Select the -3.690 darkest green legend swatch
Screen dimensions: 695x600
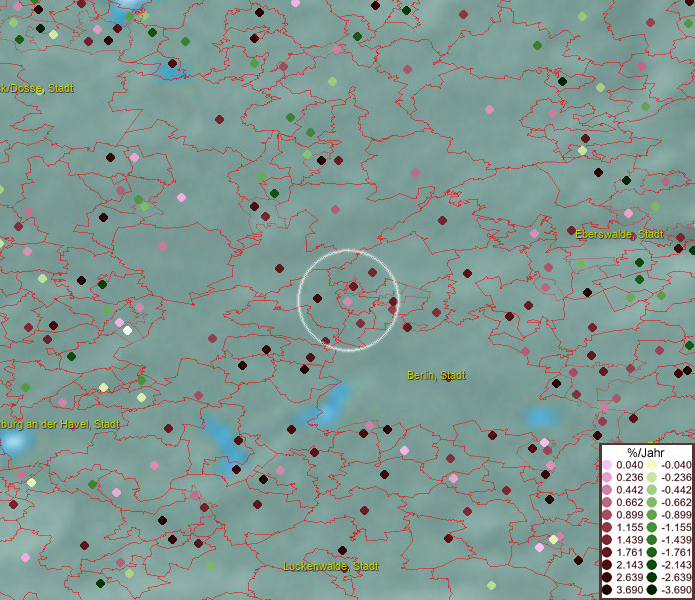pyautogui.click(x=652, y=590)
